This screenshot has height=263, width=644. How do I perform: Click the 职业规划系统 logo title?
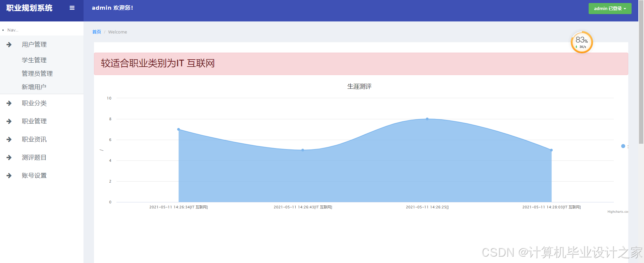pyautogui.click(x=30, y=8)
